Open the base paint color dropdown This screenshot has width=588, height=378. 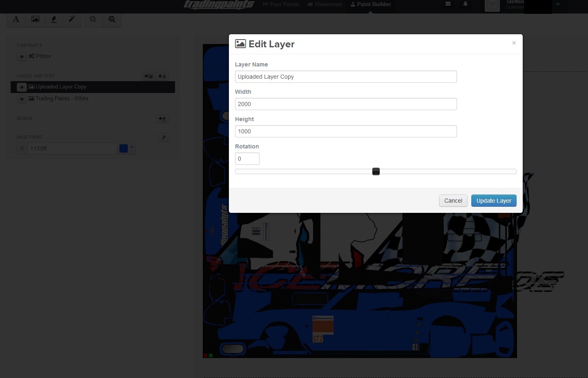132,148
